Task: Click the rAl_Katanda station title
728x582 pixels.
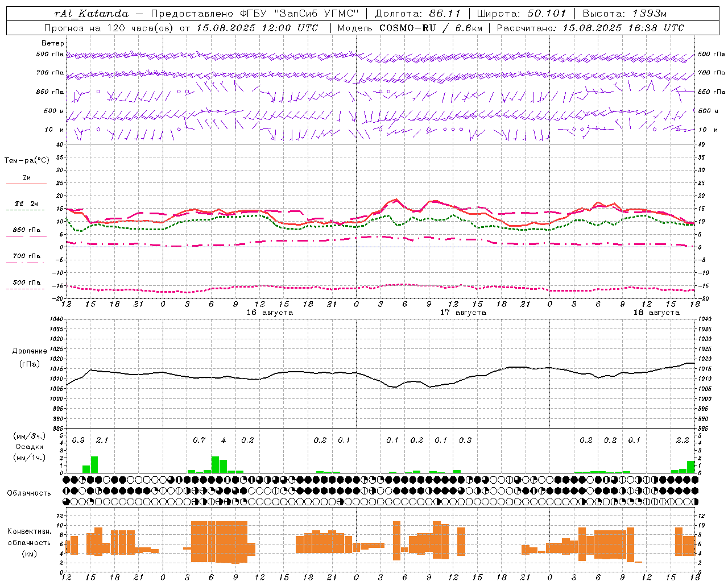Action: [92, 14]
